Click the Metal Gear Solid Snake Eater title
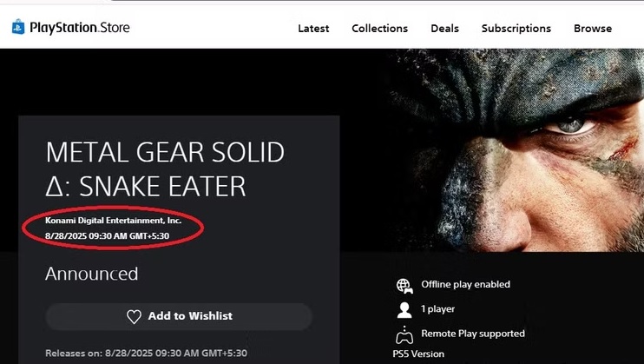Viewport: 644px width, 364px height. click(165, 169)
